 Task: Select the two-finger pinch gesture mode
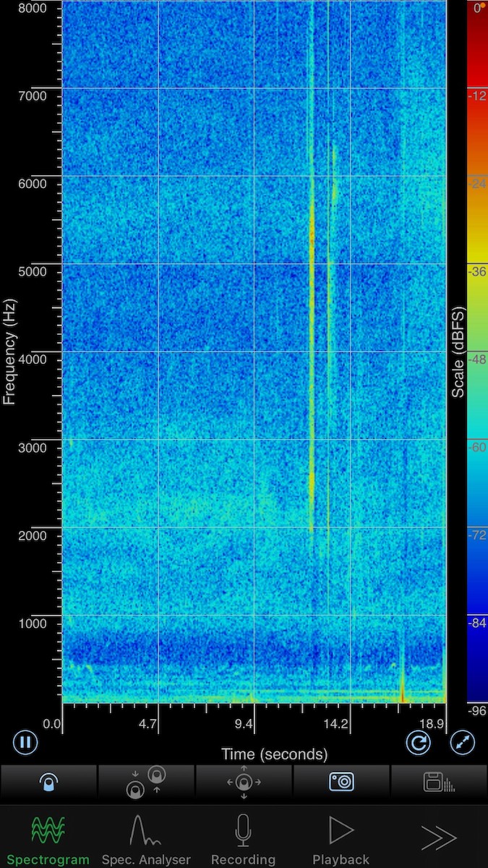coord(145,782)
